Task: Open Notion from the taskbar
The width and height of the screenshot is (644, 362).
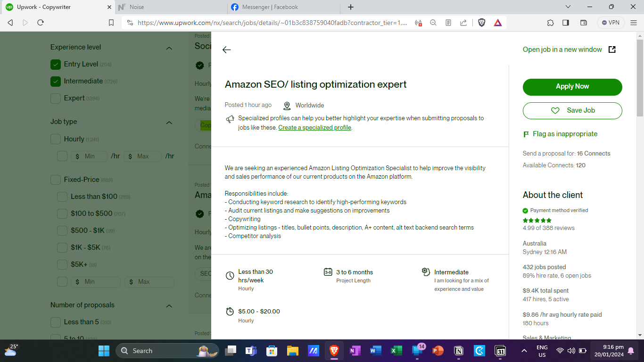Action: click(x=459, y=351)
